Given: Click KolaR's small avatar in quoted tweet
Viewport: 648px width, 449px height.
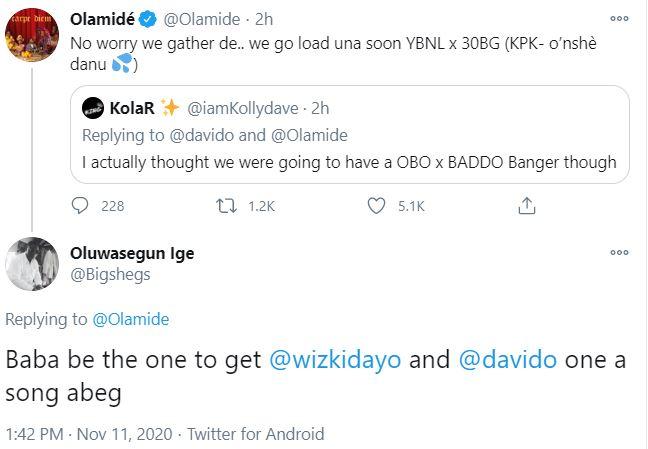Looking at the screenshot, I should point(93,107).
